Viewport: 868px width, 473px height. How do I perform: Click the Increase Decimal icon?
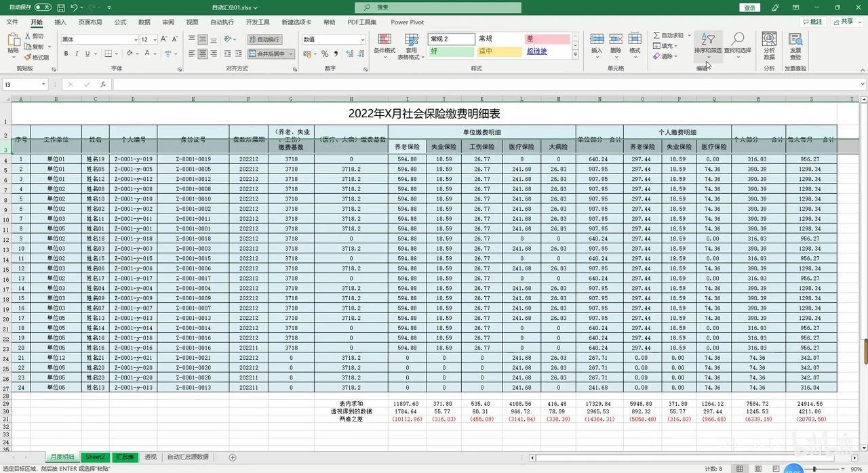click(x=349, y=54)
